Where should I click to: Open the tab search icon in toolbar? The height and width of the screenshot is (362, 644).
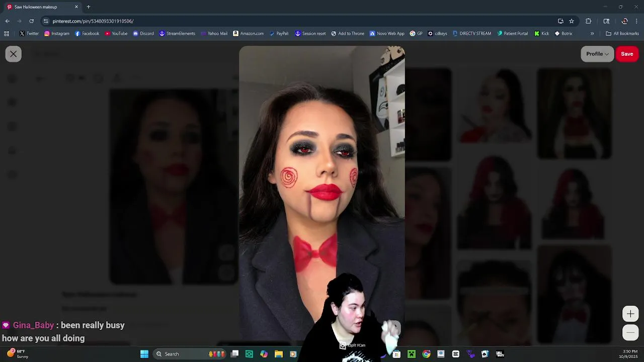(606, 21)
